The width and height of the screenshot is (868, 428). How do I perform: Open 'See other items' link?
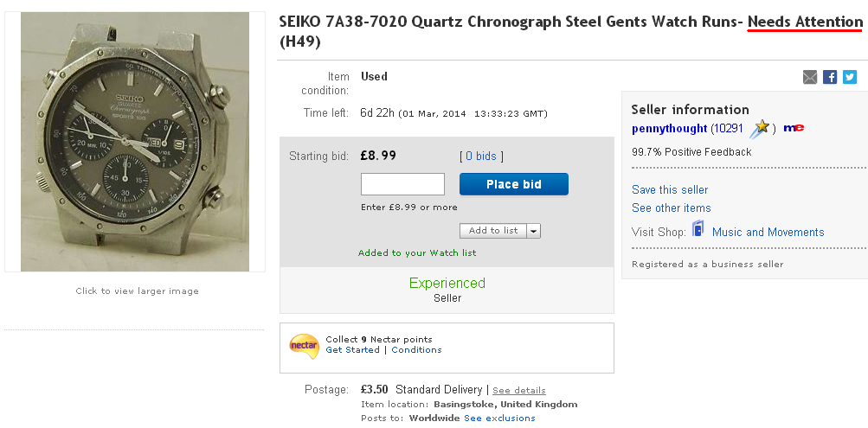[672, 208]
